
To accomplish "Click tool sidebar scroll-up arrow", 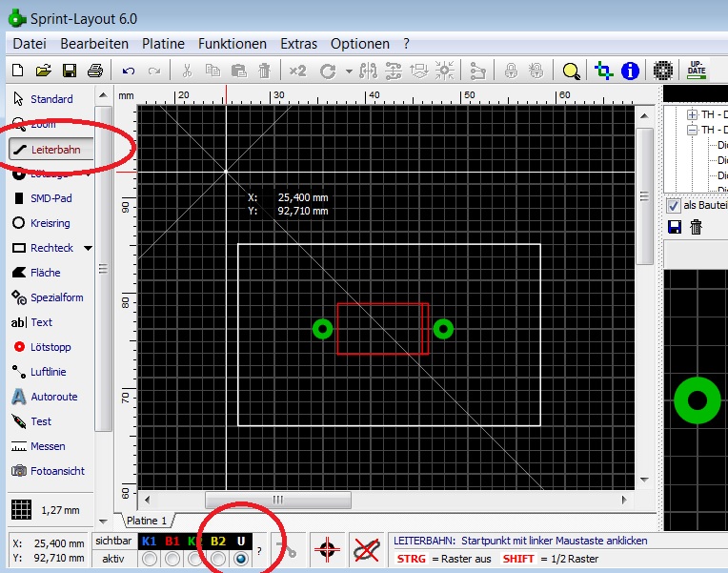I will point(103,95).
